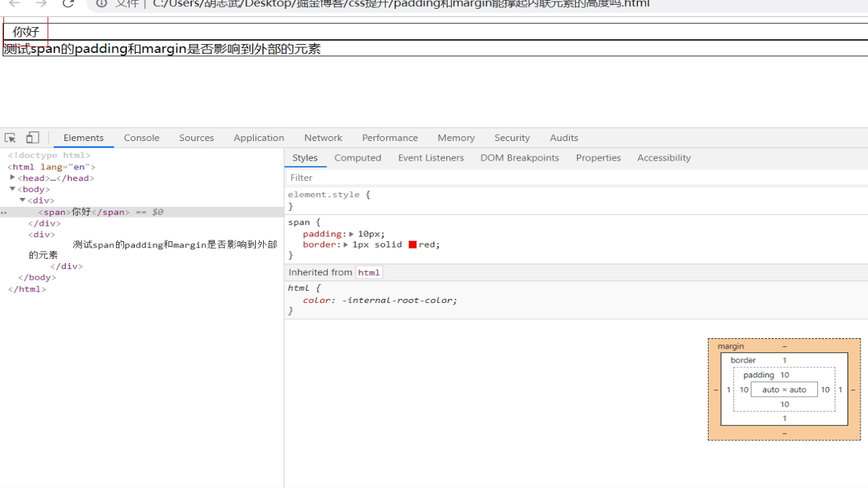Click the 你好 span on the page
The width and height of the screenshot is (868, 488).
pyautogui.click(x=26, y=31)
